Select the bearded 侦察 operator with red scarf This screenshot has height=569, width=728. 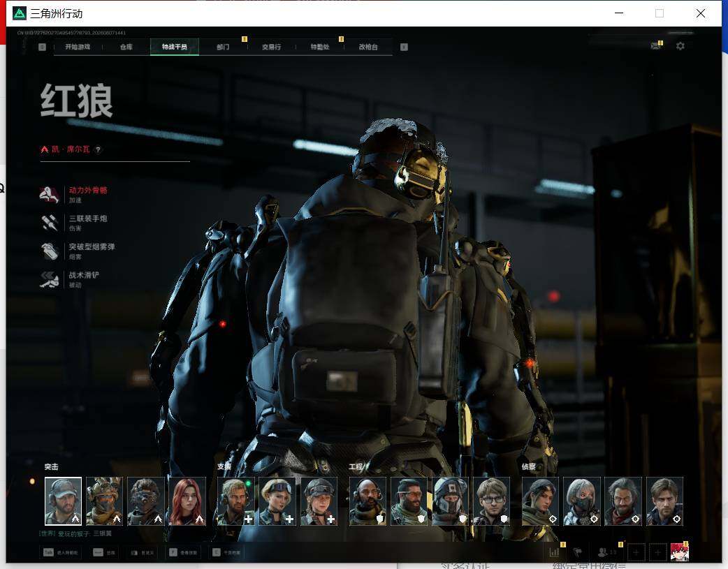tap(623, 501)
